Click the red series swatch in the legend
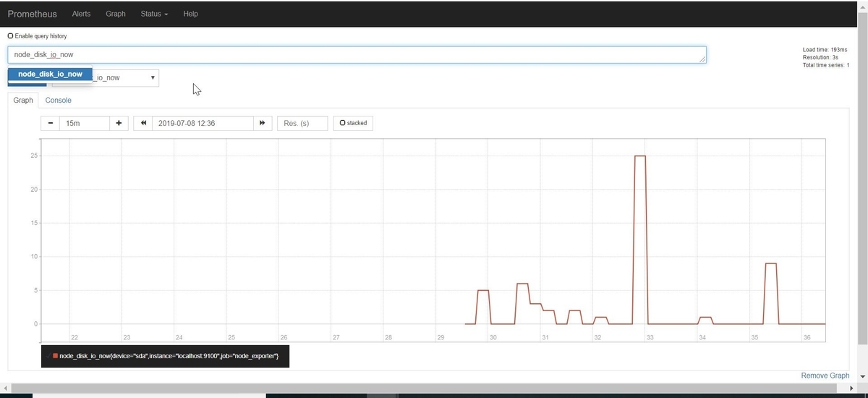Image resolution: width=868 pixels, height=398 pixels. 55,356
